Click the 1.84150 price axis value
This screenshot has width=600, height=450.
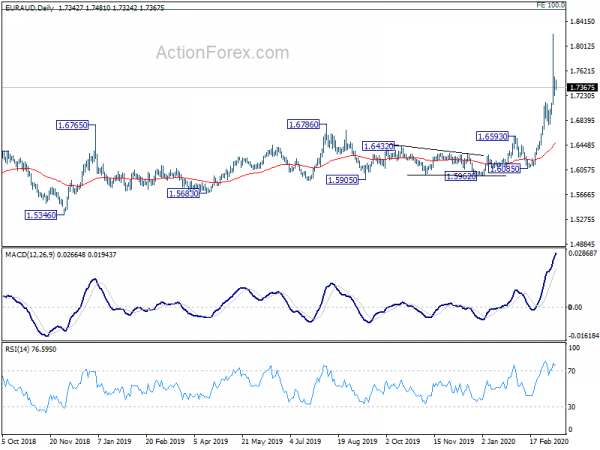point(582,21)
